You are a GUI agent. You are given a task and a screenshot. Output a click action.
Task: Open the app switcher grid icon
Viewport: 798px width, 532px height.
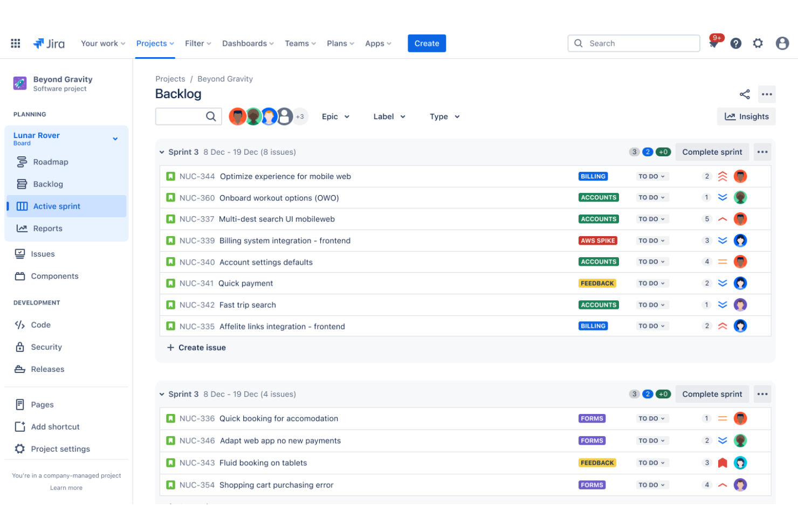click(x=16, y=44)
